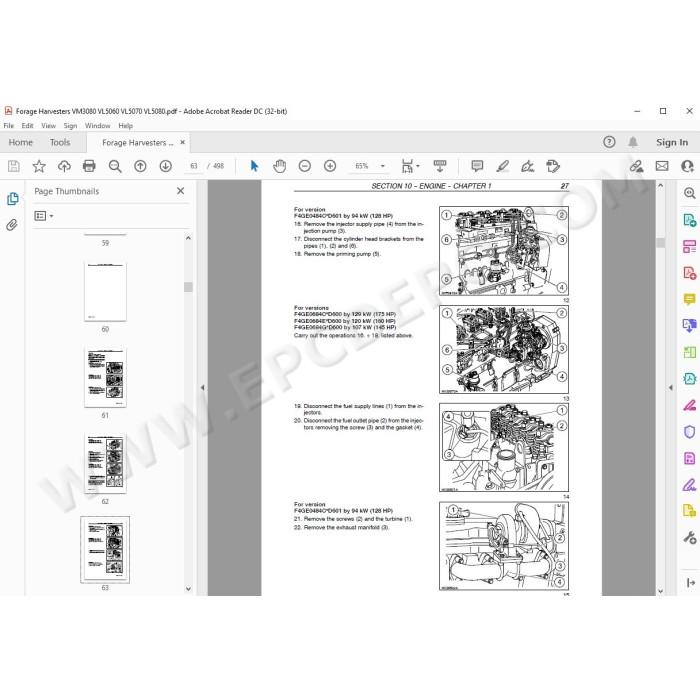Open notifications bell icon
Image resolution: width=700 pixels, height=700 pixels.
(x=633, y=142)
